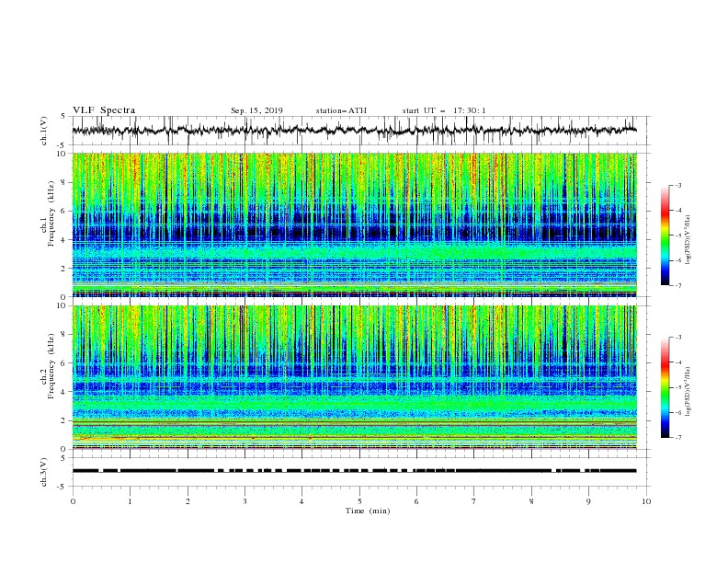
Task: Click the ch.1 color bar log(PSD) label
Action: tap(688, 240)
